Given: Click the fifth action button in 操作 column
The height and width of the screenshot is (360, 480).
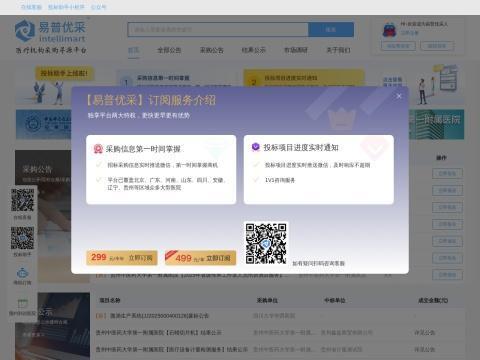Looking at the screenshot, I should [447, 241].
